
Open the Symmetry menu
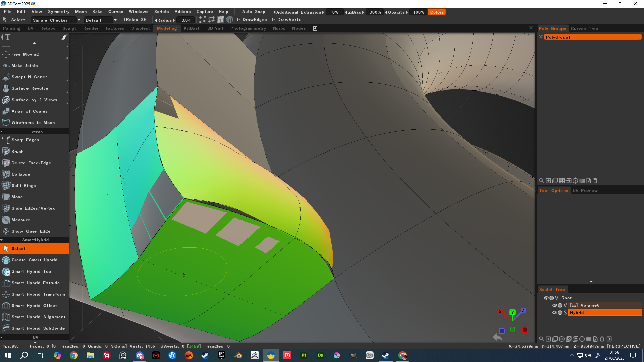pyautogui.click(x=58, y=12)
